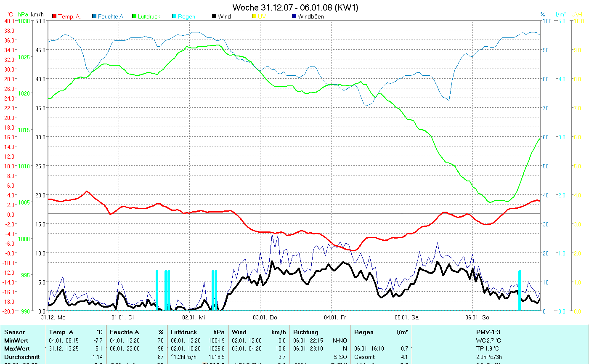589x364 pixels.
Task: Click the Regen column header in table
Action: [x=363, y=332]
